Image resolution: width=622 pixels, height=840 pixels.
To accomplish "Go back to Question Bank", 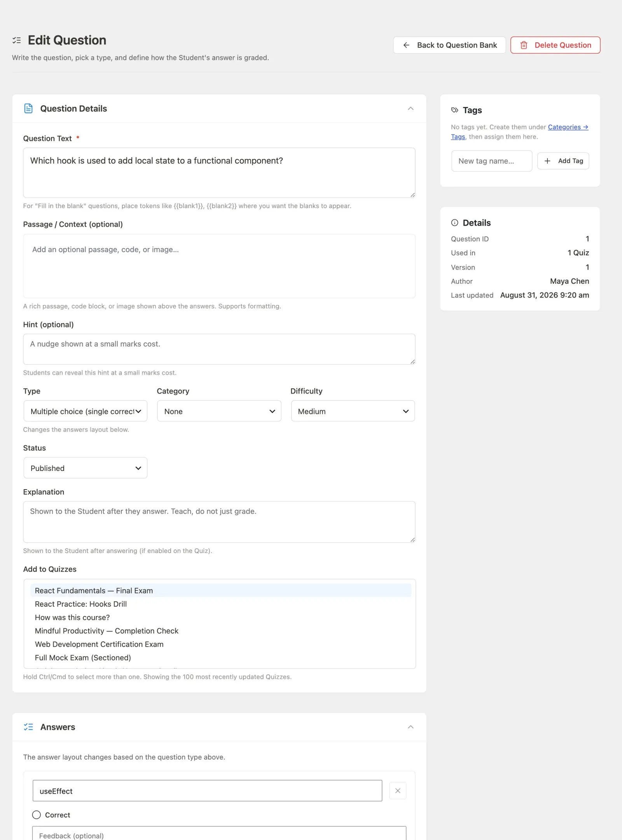I will (449, 45).
